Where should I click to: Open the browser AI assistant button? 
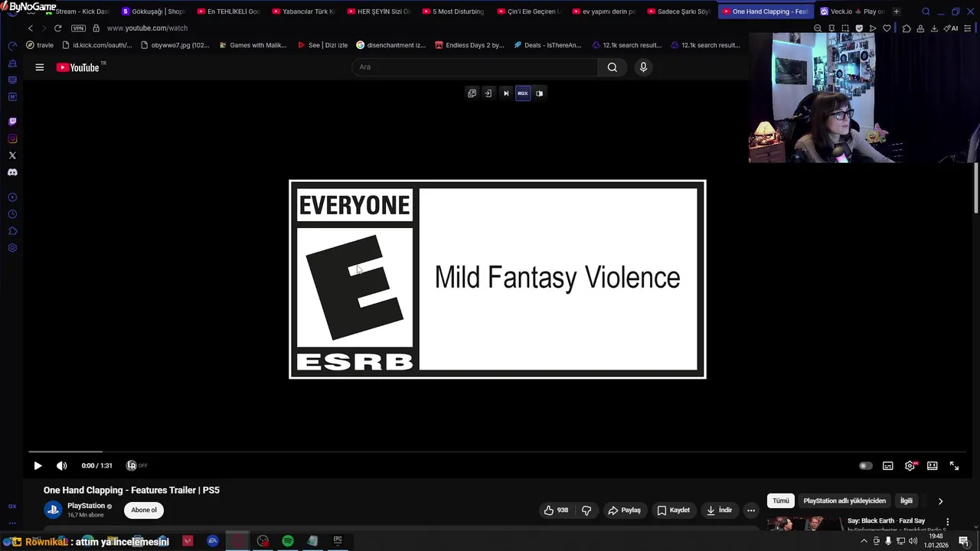click(x=952, y=28)
